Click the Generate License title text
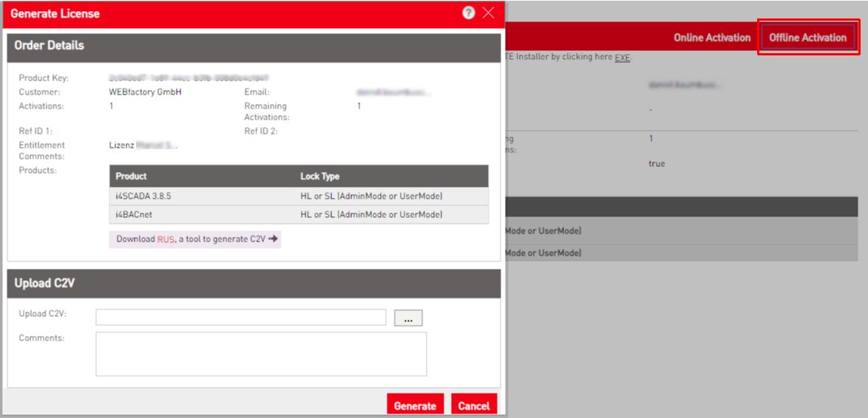Image resolution: width=868 pixels, height=418 pixels. tap(55, 14)
